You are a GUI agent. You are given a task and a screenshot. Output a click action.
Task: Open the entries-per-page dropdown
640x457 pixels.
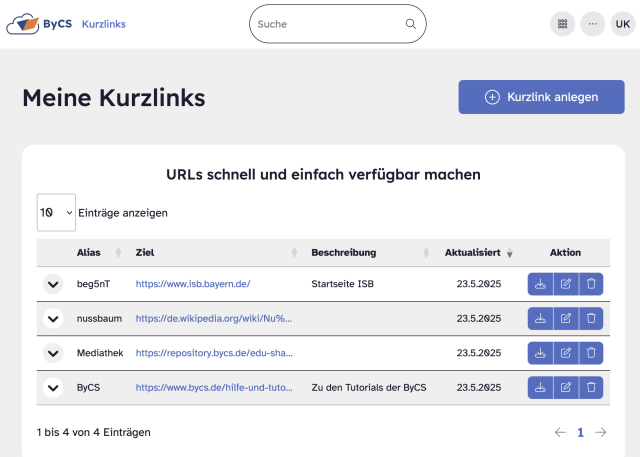56,213
